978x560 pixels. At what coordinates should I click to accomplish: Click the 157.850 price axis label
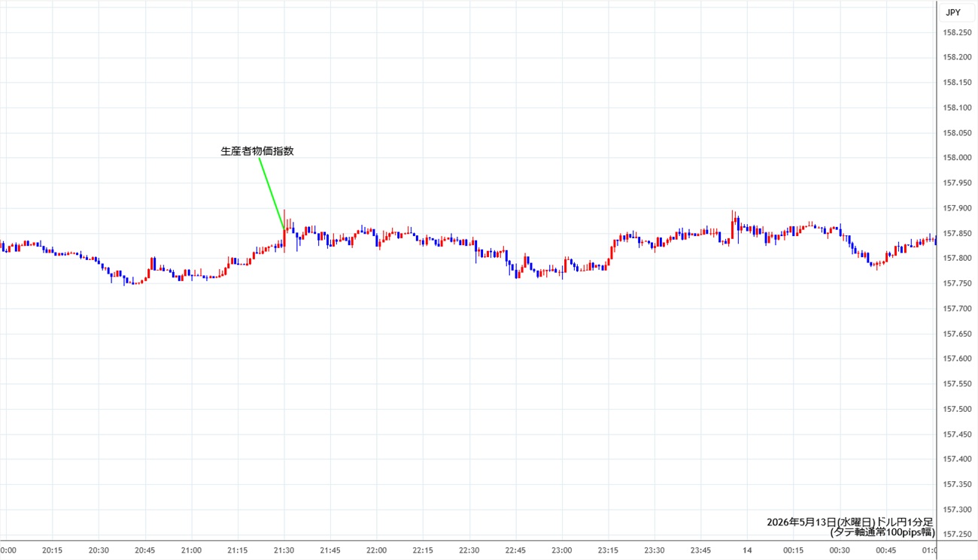tap(955, 233)
